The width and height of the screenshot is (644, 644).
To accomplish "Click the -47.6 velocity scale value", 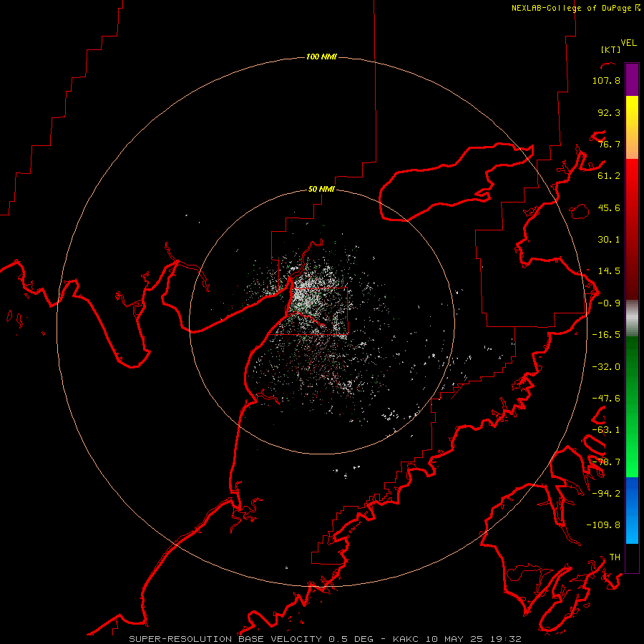I will (x=606, y=399).
